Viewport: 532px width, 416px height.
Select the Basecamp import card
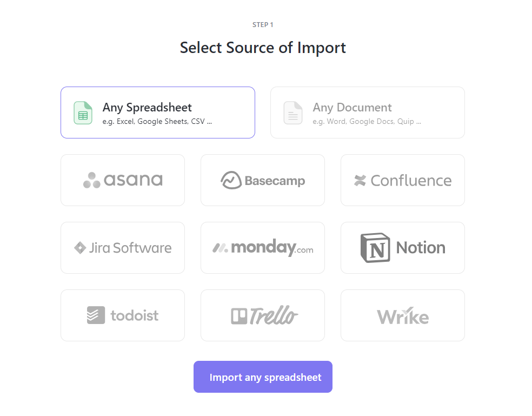coord(262,179)
